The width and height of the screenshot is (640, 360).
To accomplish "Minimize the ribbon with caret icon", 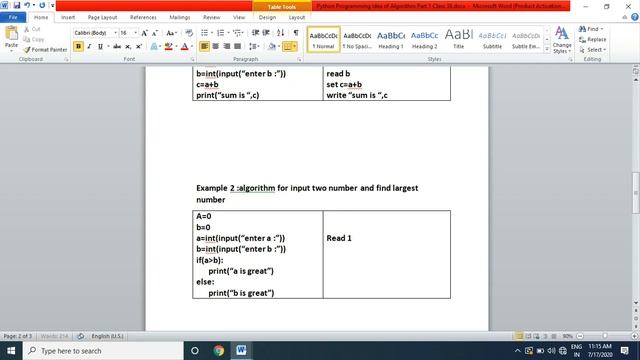I will tap(624, 17).
